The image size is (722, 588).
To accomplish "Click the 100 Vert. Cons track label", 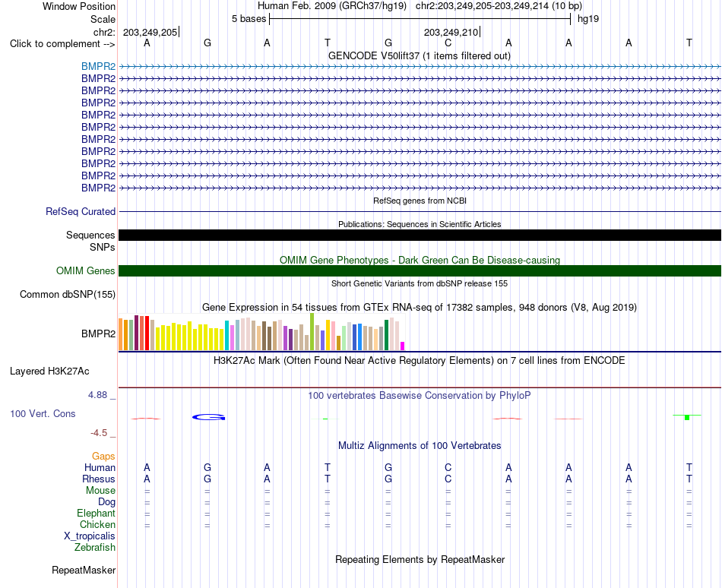I will point(43,413).
